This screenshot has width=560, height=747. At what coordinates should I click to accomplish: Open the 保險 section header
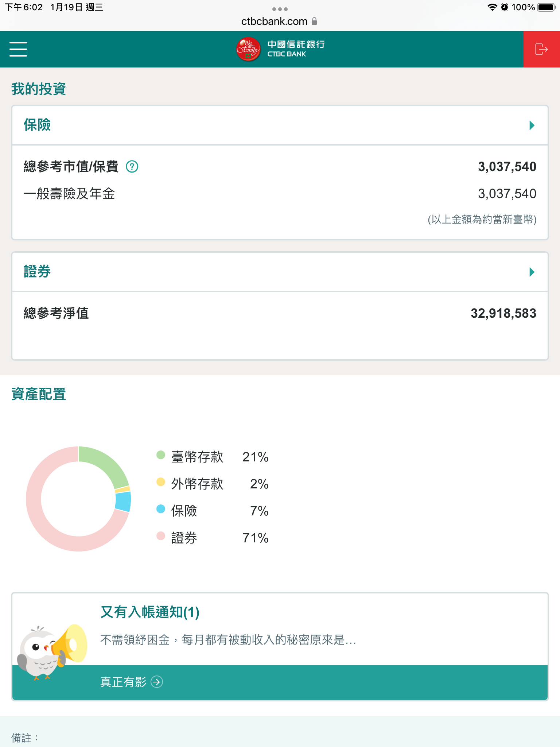pos(37,125)
